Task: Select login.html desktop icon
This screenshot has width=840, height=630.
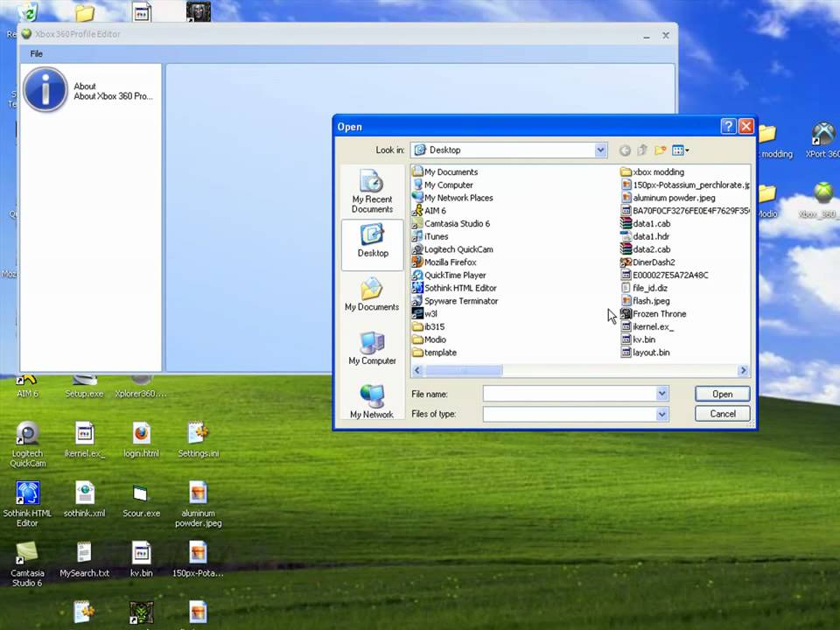Action: point(142,440)
